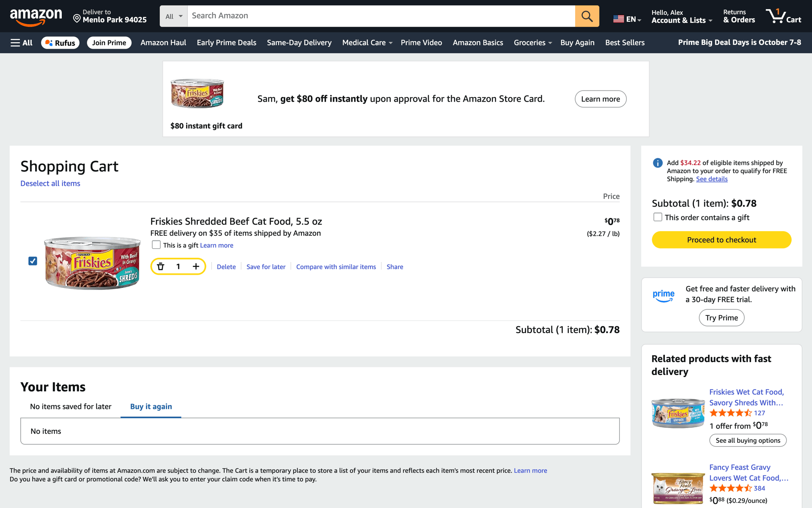Expand Medical Care dropdown
This screenshot has width=812, height=508.
tap(367, 43)
